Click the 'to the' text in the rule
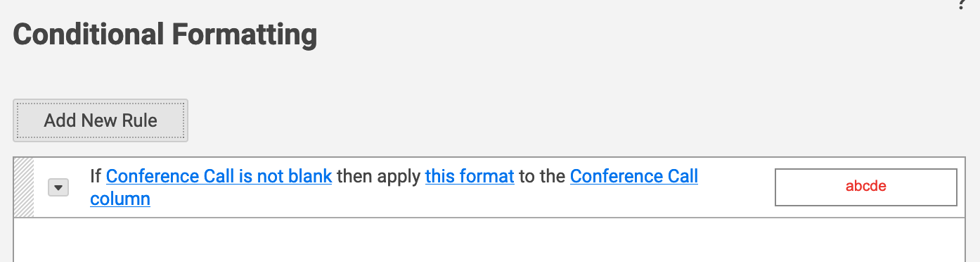This screenshot has width=980, height=262. (x=542, y=176)
